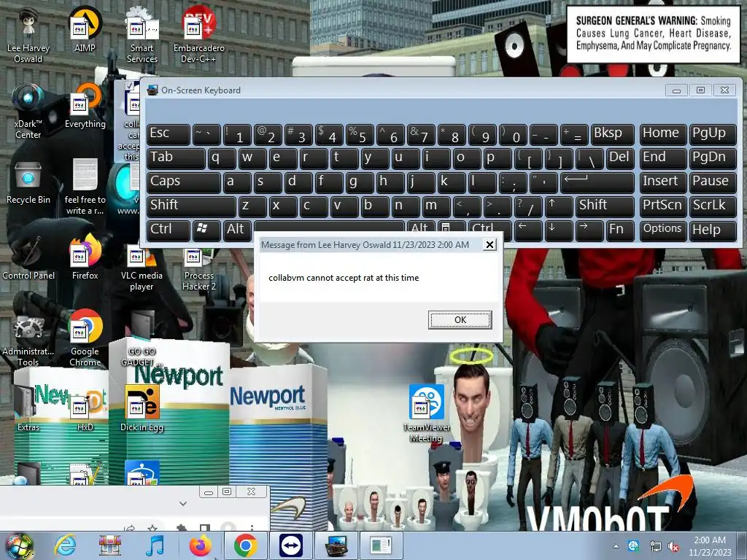The image size is (747, 560).
Task: Toggle the left Ctrl key on keyboard
Action: click(x=169, y=230)
